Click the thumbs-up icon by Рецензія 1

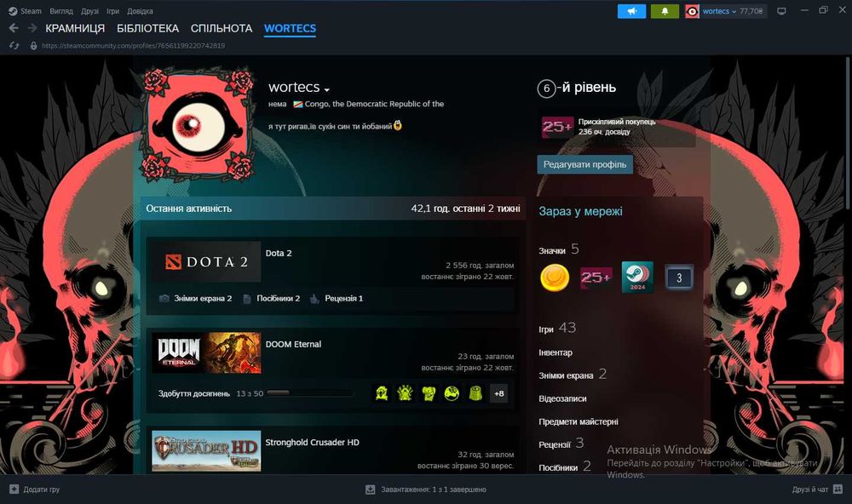314,298
